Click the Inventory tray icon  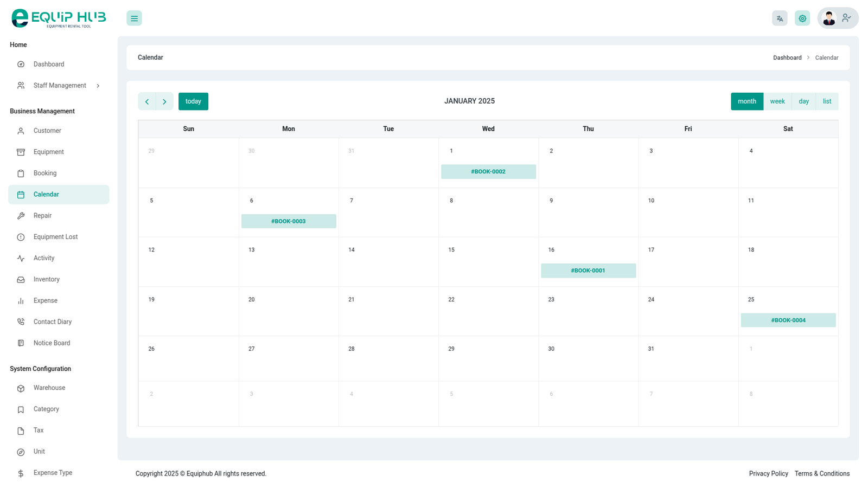coord(21,280)
